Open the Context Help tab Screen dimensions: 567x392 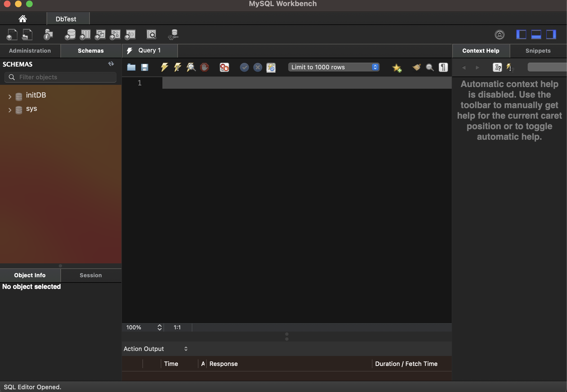pyautogui.click(x=481, y=51)
